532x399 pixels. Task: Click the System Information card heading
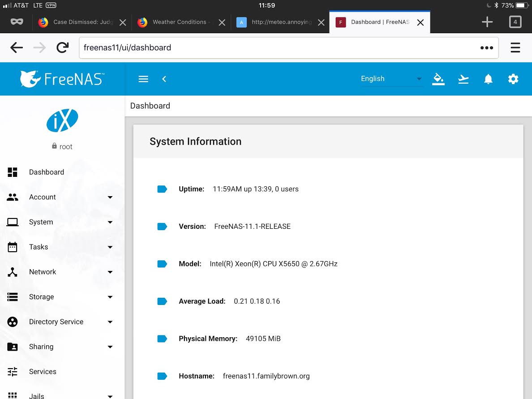[x=195, y=142]
